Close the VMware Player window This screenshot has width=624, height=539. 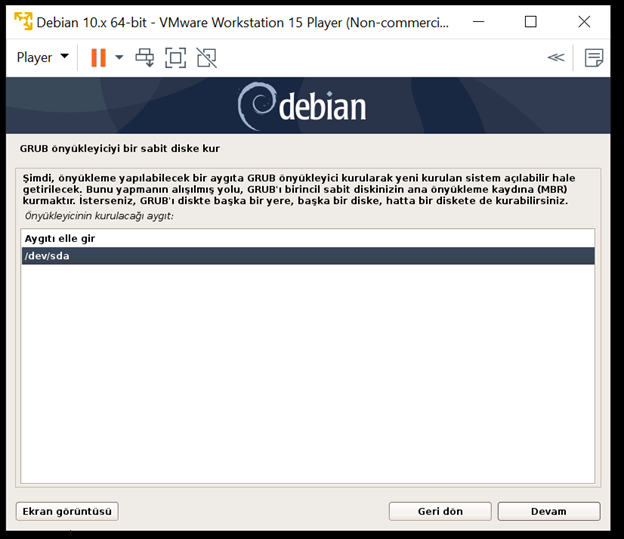click(x=584, y=21)
